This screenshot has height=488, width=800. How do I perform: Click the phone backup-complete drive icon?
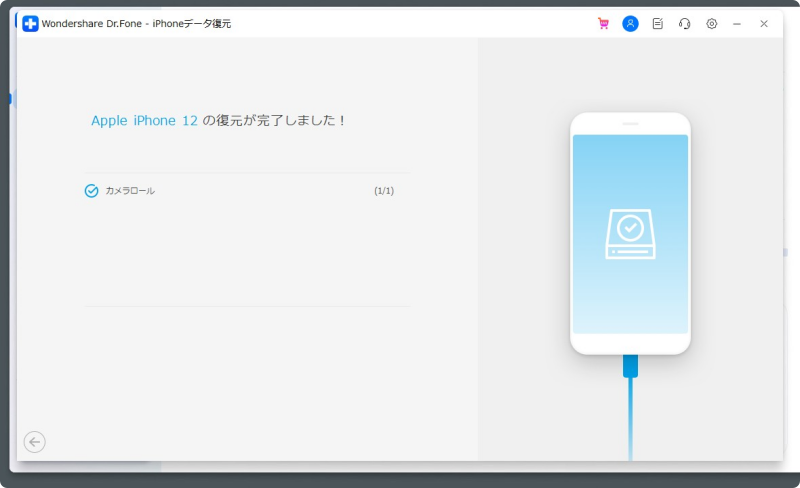click(x=630, y=234)
